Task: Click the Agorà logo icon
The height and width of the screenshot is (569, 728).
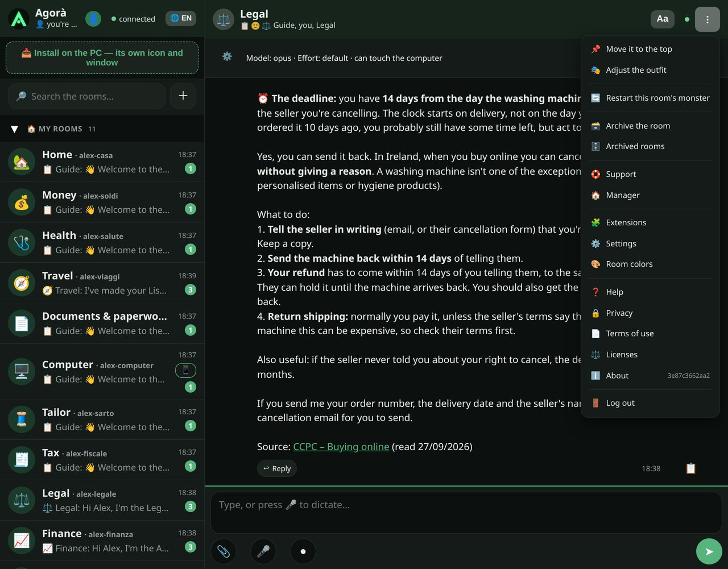Action: [x=19, y=19]
